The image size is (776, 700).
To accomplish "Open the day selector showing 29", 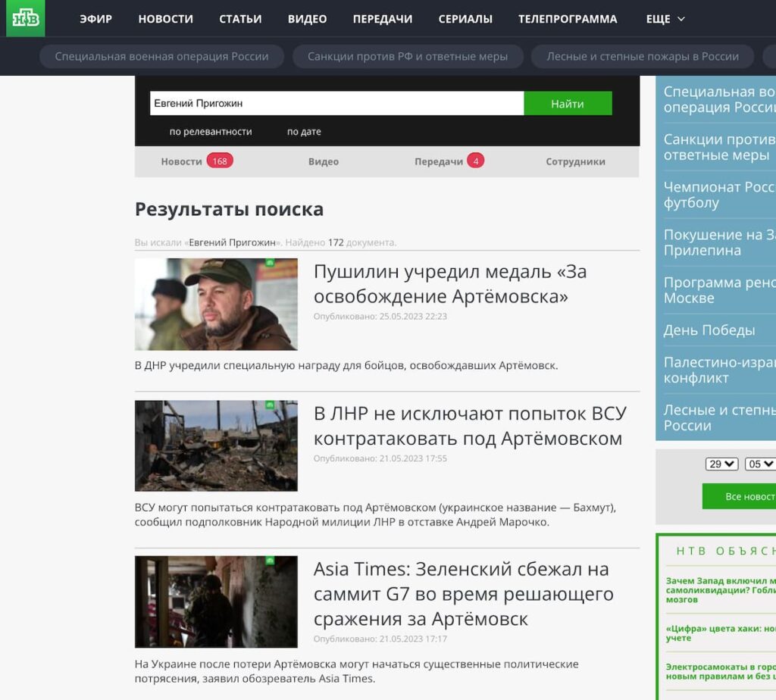I will 721,464.
